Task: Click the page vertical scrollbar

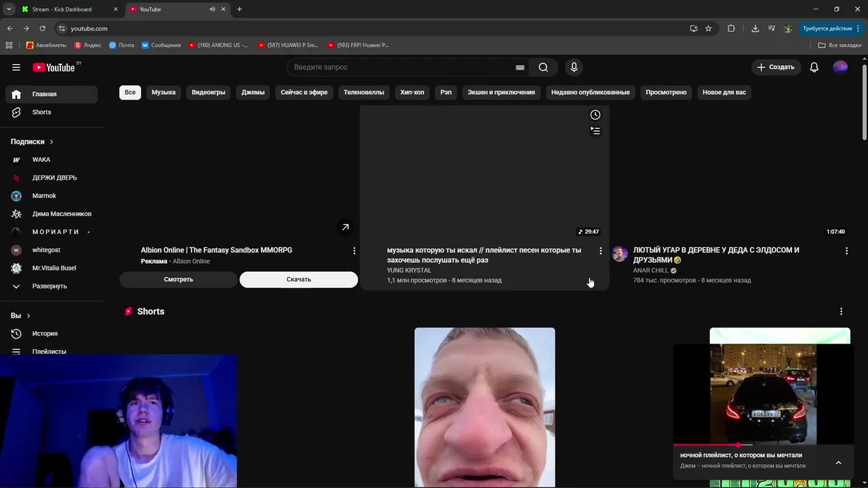Action: (x=864, y=102)
